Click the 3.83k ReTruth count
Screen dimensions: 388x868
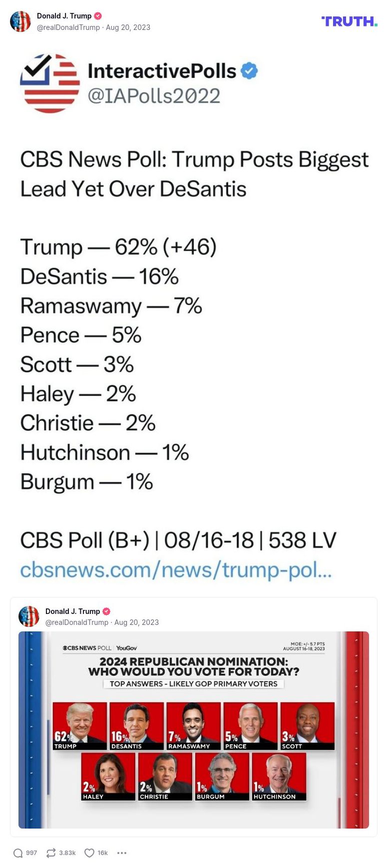(66, 853)
